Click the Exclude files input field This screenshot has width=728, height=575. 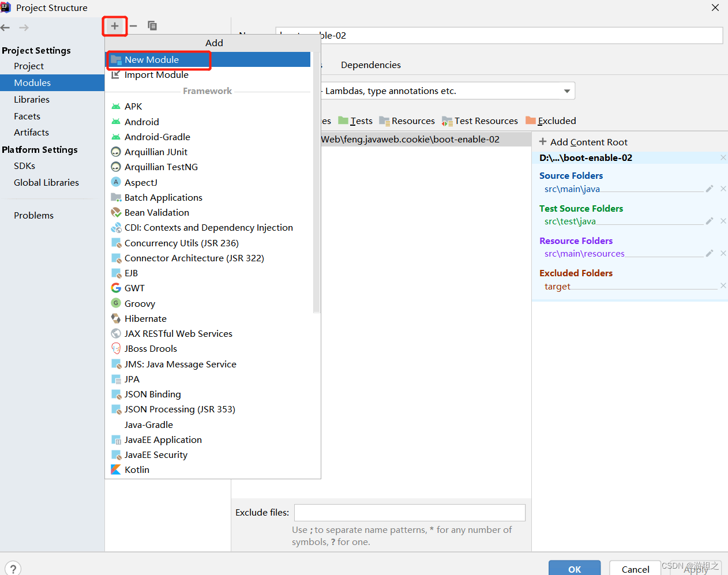click(410, 513)
